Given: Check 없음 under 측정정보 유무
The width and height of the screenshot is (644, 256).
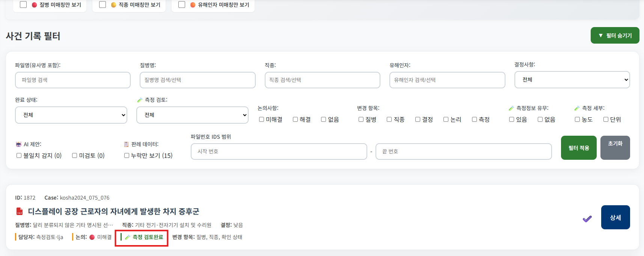Looking at the screenshot, I should click(540, 120).
